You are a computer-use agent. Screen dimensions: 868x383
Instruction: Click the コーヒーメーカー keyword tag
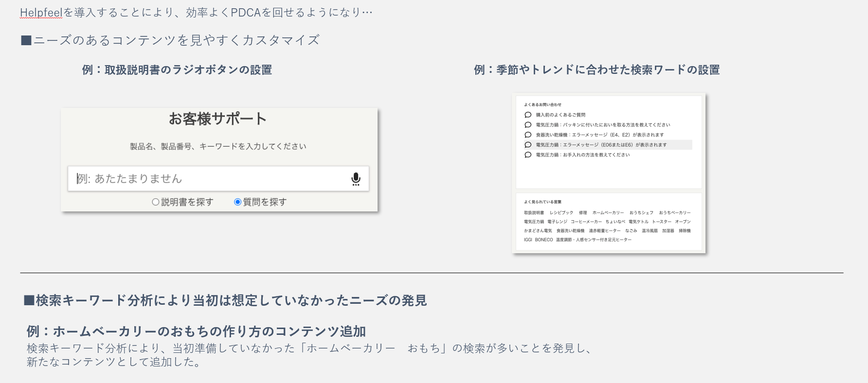pyautogui.click(x=586, y=222)
